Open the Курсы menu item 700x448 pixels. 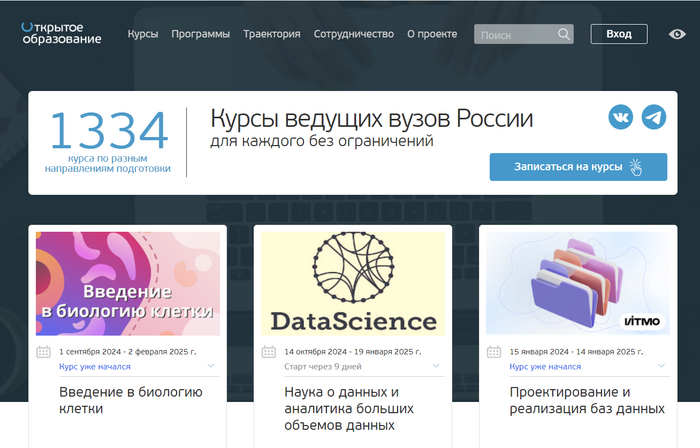click(143, 34)
